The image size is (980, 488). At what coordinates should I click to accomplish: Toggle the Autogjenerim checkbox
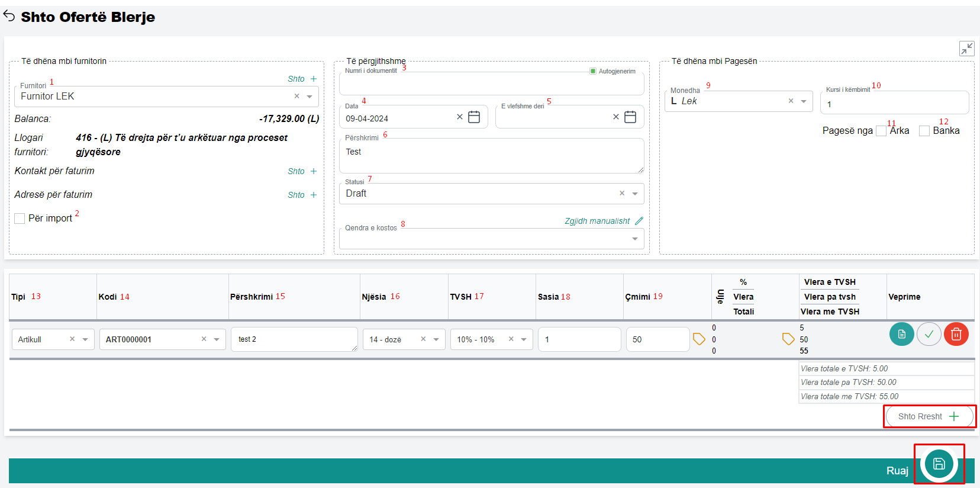tap(593, 71)
